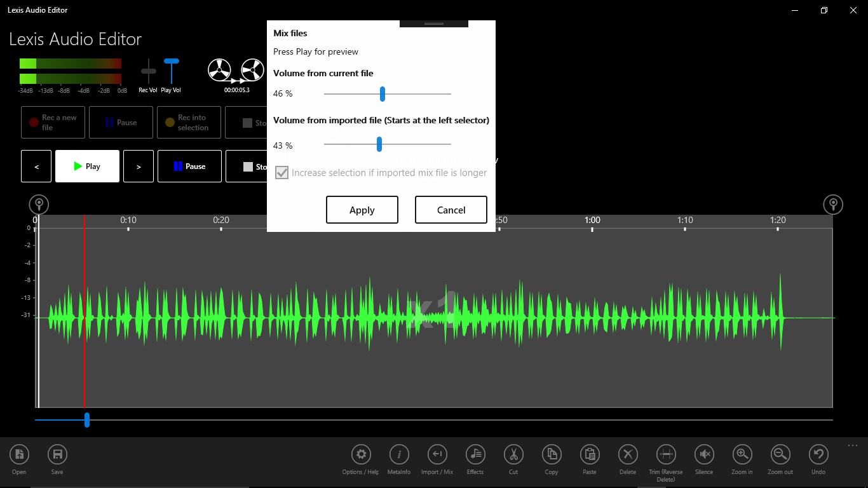Screen dimensions: 868x488
Task: Click the dimmed recording Pause button
Action: (121, 123)
